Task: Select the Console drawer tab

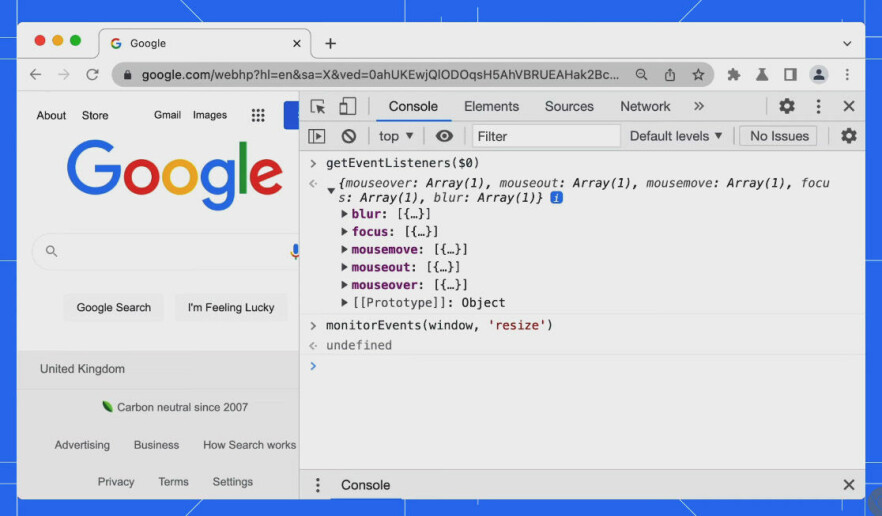Action: pos(365,484)
